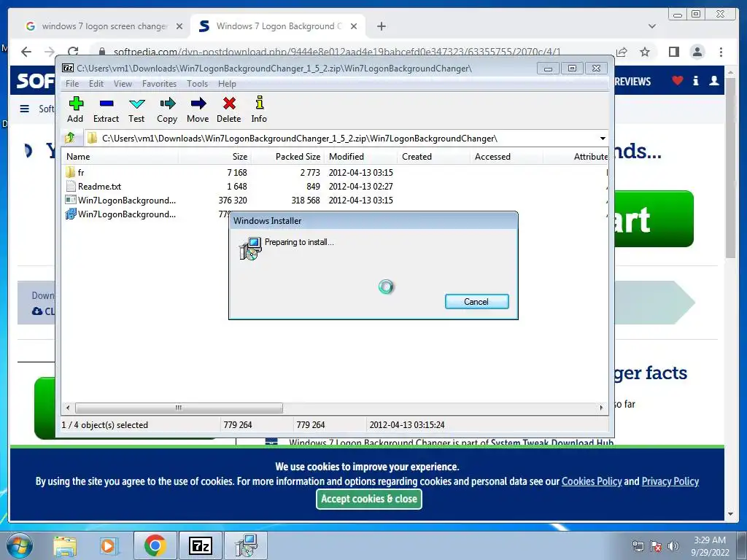Sort 7-Zip list by Size column
Viewport: 747px width, 560px height.
(215, 156)
